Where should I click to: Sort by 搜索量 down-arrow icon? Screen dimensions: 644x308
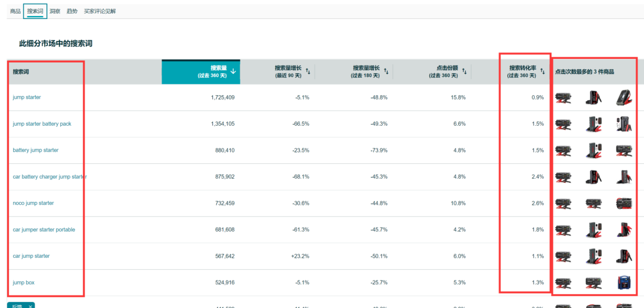[233, 71]
